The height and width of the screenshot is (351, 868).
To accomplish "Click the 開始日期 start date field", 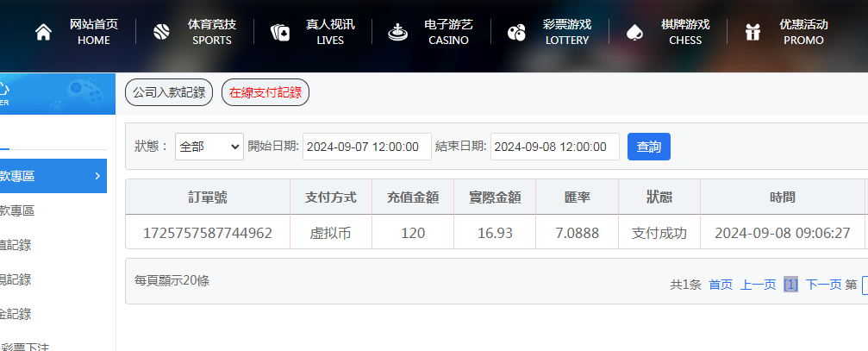I will pyautogui.click(x=366, y=147).
